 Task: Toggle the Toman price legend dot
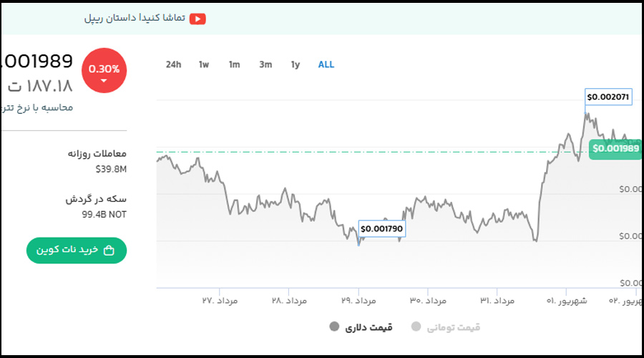click(416, 327)
